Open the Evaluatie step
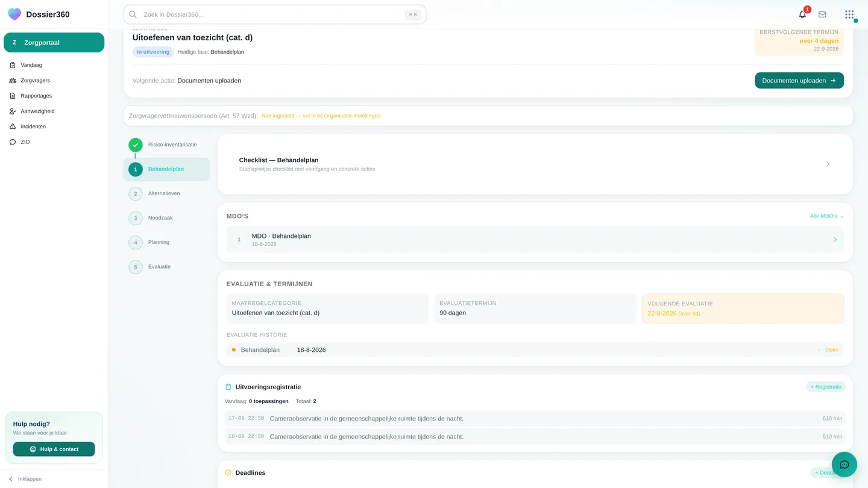 click(166, 267)
